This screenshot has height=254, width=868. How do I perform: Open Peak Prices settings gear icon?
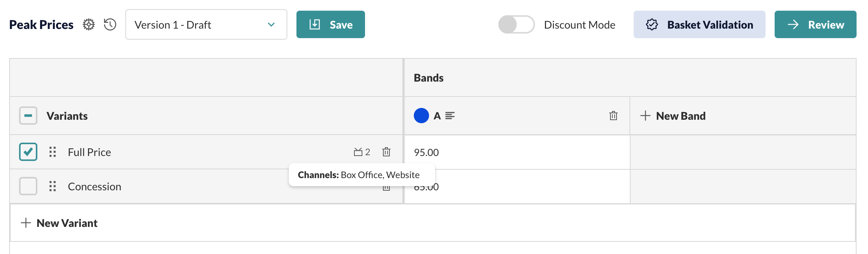point(89,25)
